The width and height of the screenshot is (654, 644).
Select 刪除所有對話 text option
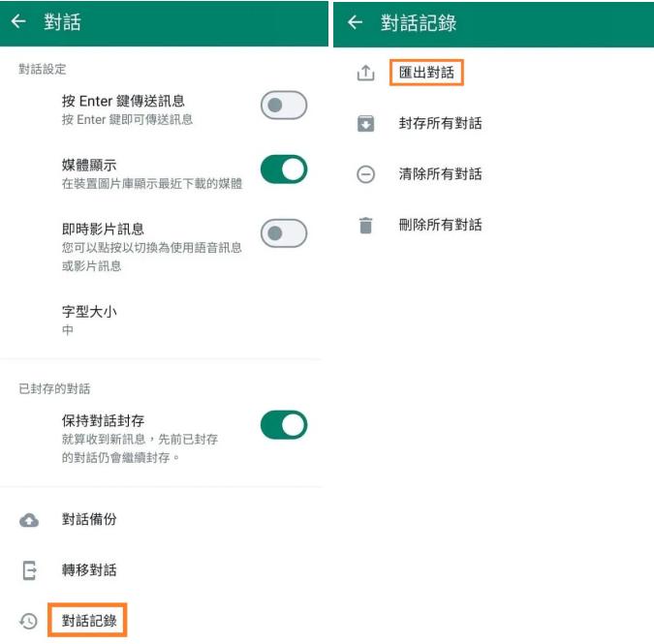pos(440,226)
